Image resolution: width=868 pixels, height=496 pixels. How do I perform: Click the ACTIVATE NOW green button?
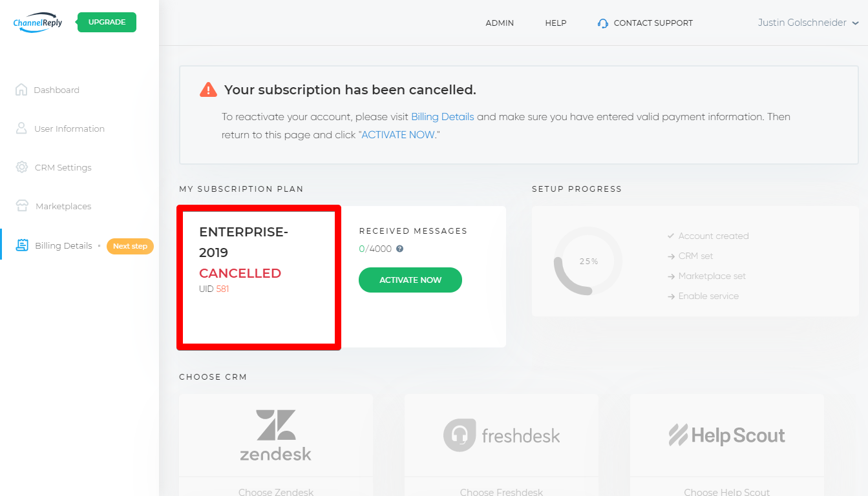(410, 280)
